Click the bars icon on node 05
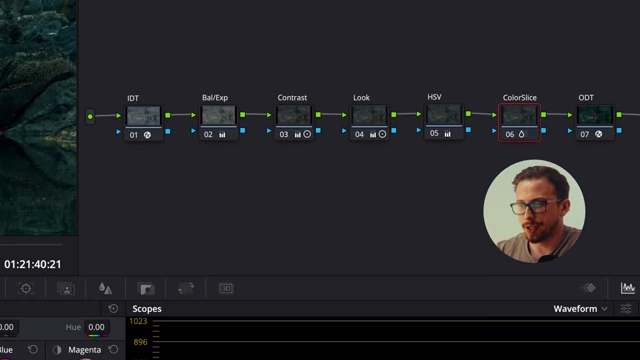The width and height of the screenshot is (640, 360). coord(448,133)
